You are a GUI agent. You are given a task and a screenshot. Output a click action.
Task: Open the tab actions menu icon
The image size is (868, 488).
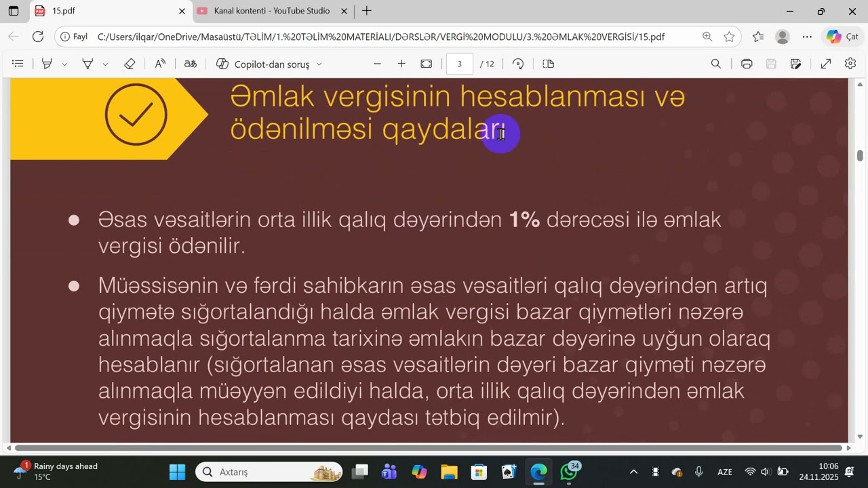14,12
